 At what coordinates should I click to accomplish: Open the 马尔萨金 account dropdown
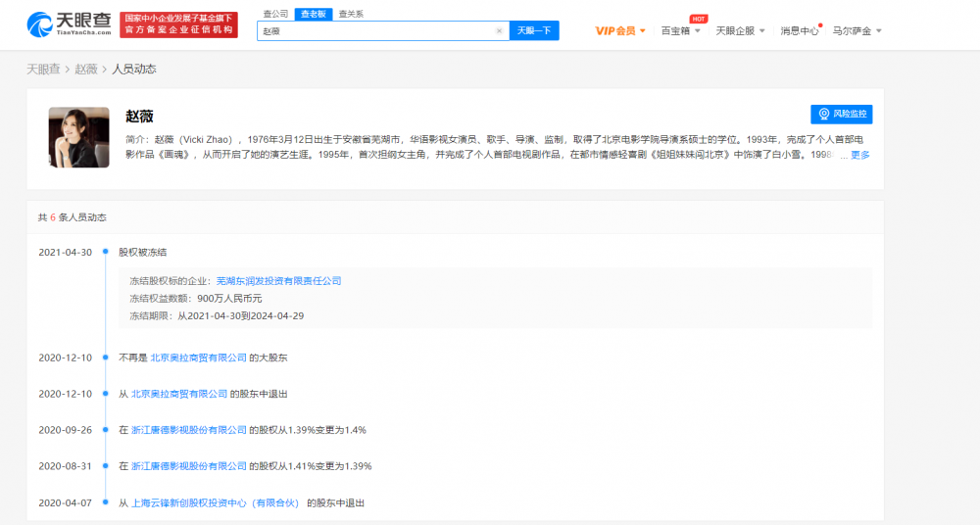(x=857, y=30)
